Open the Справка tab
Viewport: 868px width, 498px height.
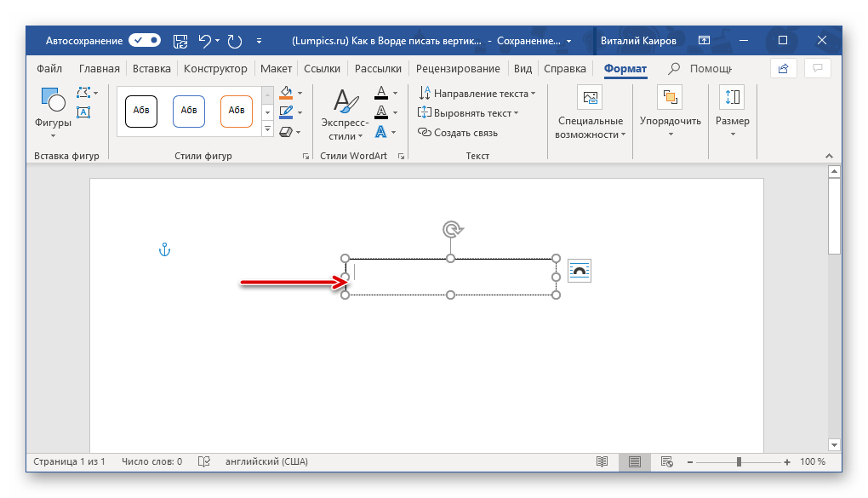click(565, 69)
